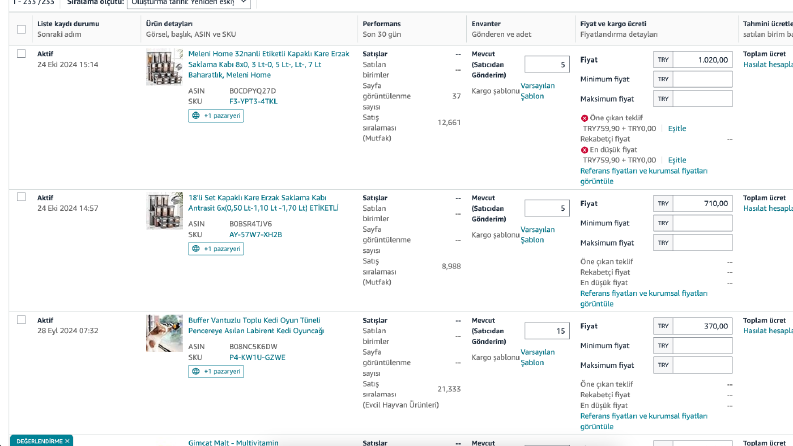This screenshot has width=793, height=446.
Task: Open Buffer Vantuzlu Toplu Kedi Oyun Tüneli link
Action: [256, 325]
